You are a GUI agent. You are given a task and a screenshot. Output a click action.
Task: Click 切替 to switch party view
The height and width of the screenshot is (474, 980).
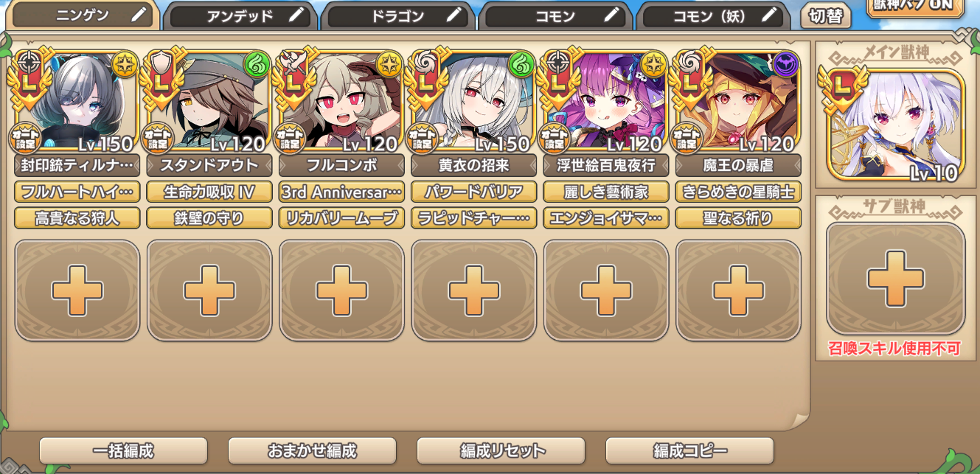tap(826, 16)
